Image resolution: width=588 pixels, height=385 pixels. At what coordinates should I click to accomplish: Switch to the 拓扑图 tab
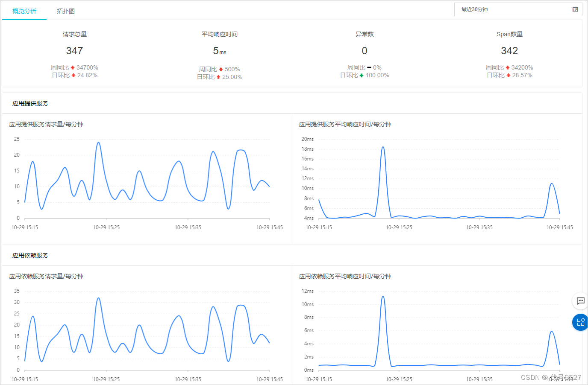tap(66, 11)
